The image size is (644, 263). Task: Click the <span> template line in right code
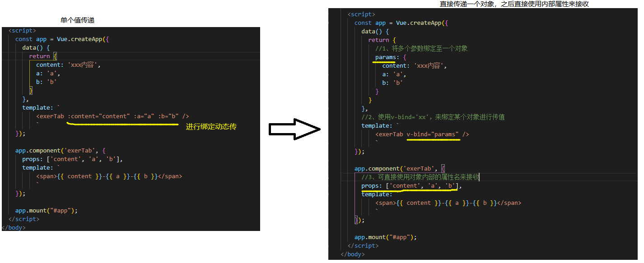[x=448, y=203]
